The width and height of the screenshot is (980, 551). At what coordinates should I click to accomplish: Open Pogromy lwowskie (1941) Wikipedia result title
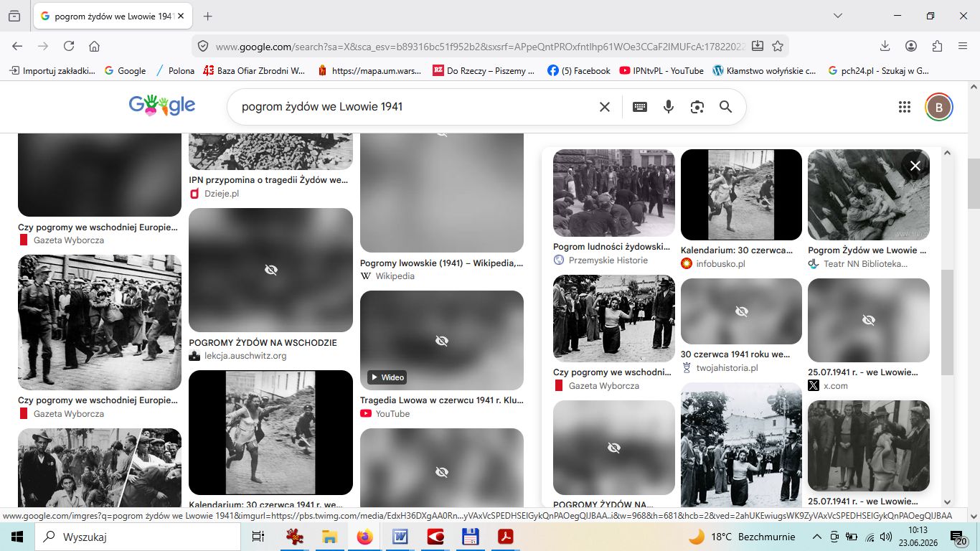(x=442, y=263)
